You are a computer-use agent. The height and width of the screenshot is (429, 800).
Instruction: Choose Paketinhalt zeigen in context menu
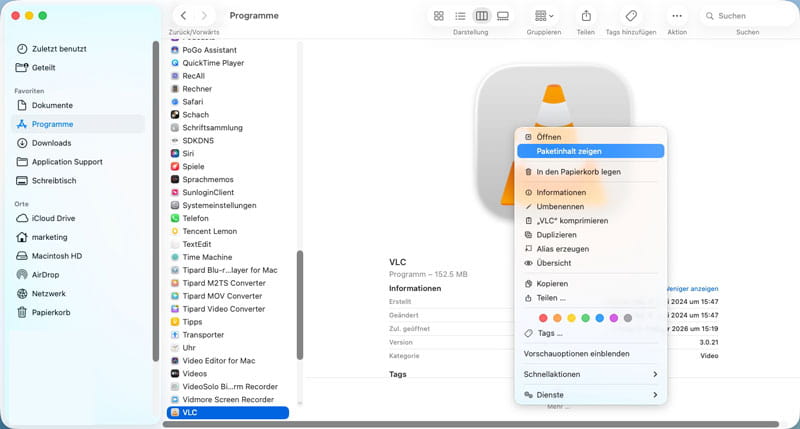(591, 151)
